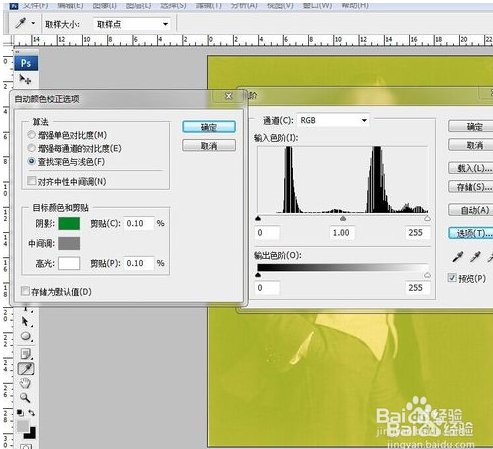Cancel the auto color correction options dialog

[209, 146]
